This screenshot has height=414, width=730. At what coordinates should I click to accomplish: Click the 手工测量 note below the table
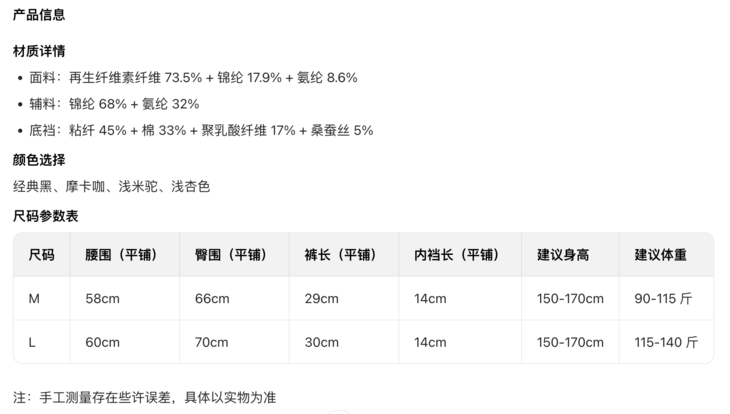click(144, 397)
